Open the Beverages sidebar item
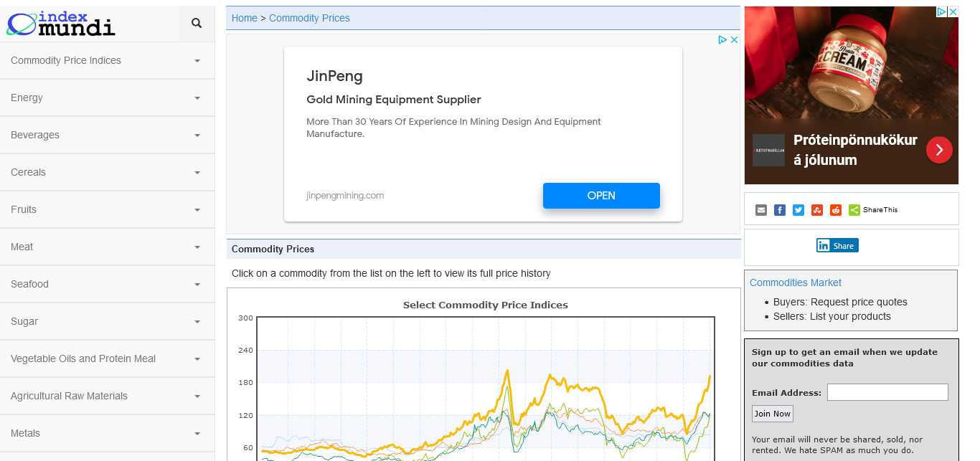Screen dimensions: 980x461 pos(35,135)
